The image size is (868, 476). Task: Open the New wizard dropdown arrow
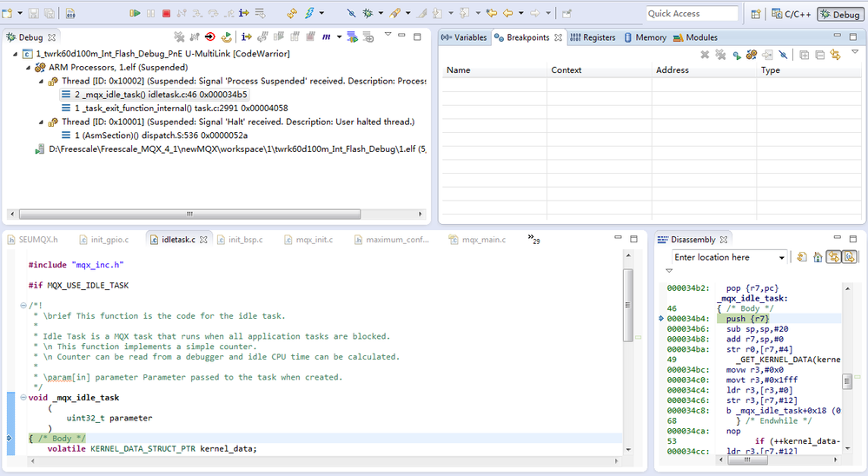point(20,13)
